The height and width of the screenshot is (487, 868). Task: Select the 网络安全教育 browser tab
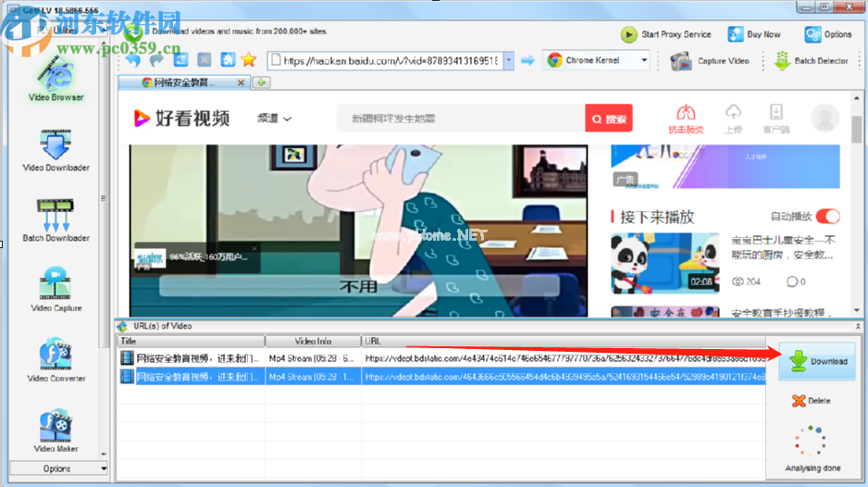(x=183, y=82)
